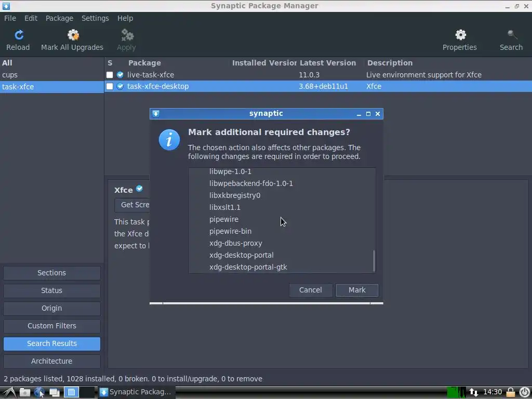Click the Origin filter button

tap(51, 308)
